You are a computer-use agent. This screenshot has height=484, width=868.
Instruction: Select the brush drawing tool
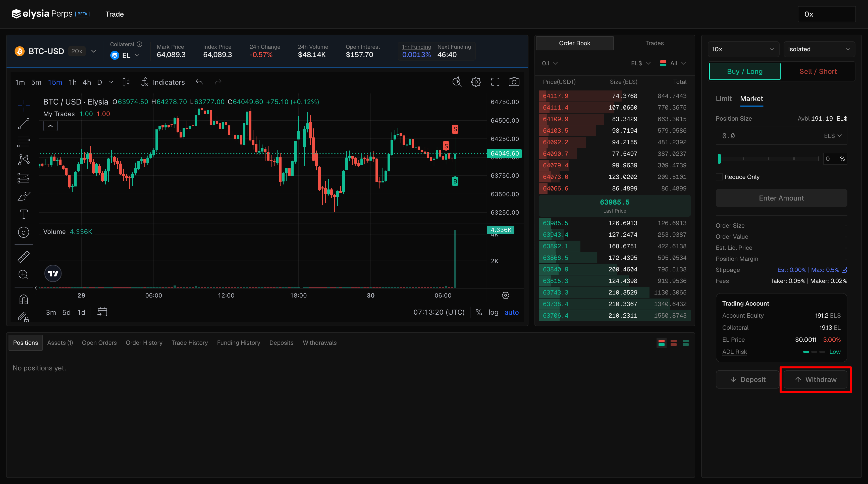pyautogui.click(x=24, y=196)
